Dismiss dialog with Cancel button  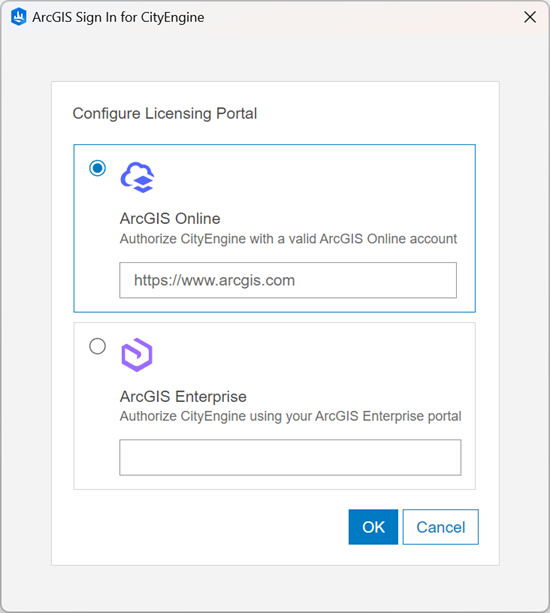(441, 527)
